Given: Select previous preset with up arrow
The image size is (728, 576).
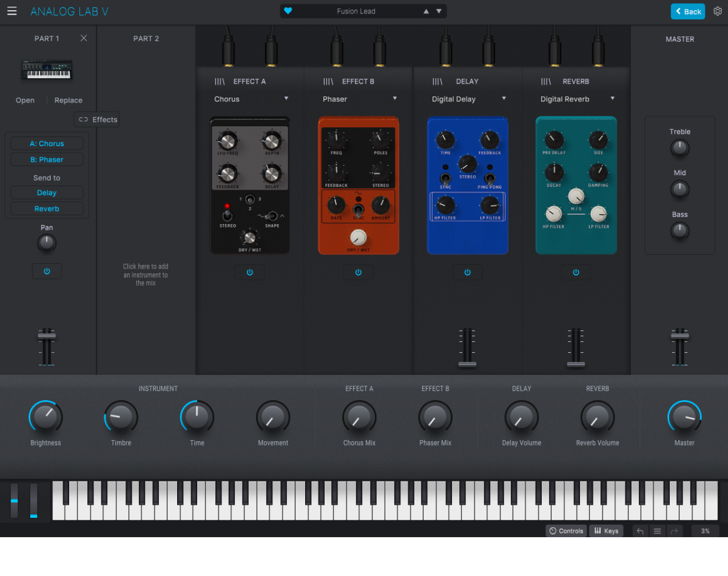Looking at the screenshot, I should [426, 11].
